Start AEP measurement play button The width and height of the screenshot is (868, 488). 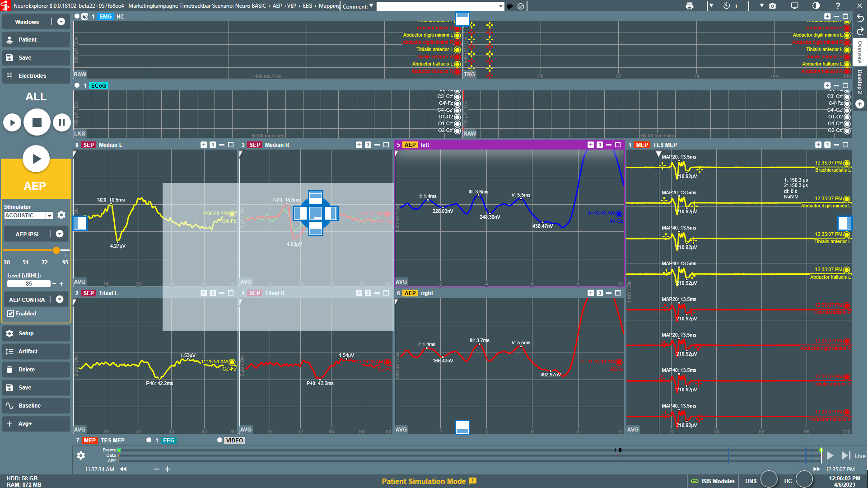tap(36, 159)
